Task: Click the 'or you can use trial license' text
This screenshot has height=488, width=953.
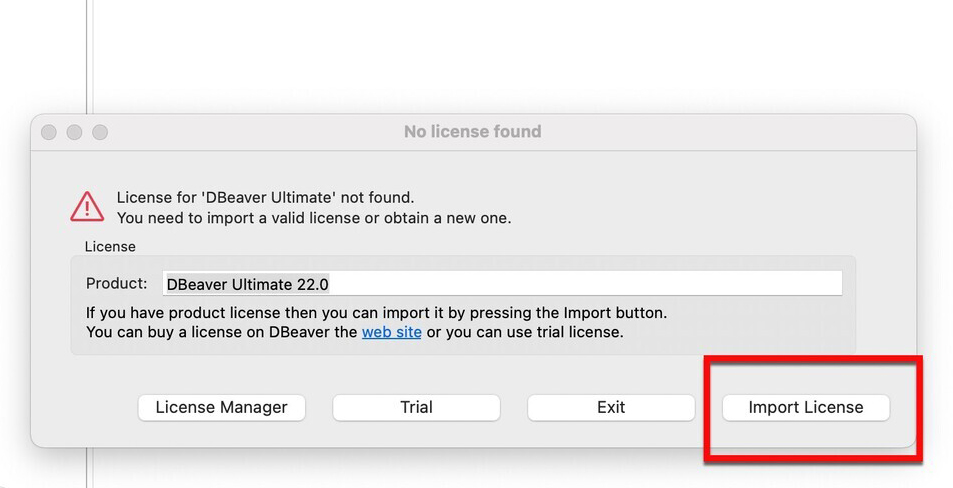Action: pyautogui.click(x=525, y=332)
